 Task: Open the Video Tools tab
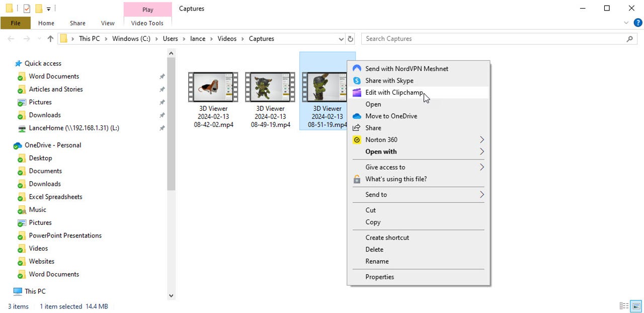(147, 23)
